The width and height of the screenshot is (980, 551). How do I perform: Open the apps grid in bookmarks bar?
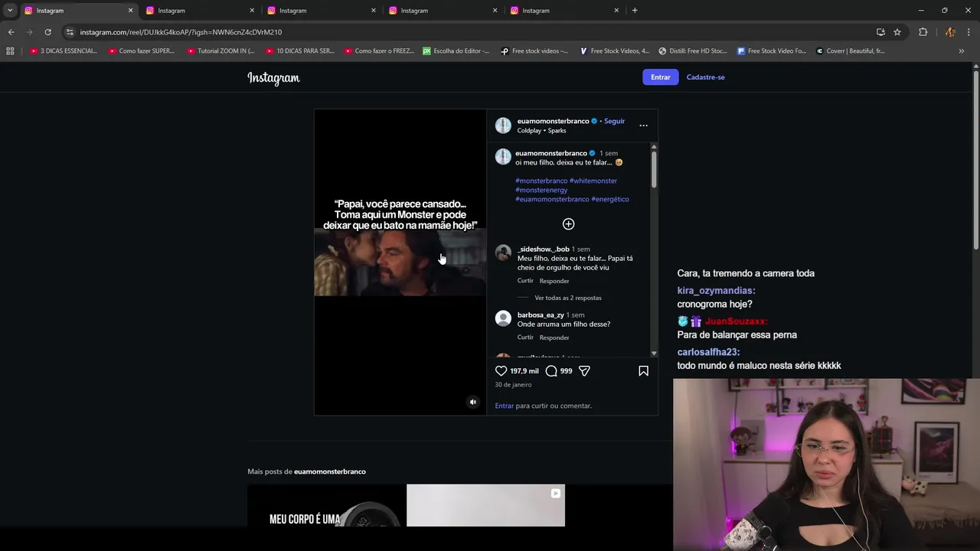pos(10,51)
